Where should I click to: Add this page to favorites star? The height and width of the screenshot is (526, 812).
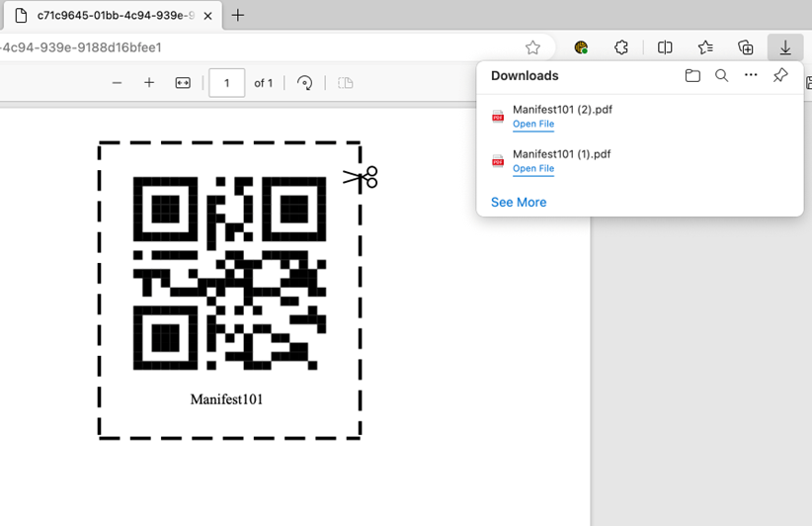[x=532, y=47]
